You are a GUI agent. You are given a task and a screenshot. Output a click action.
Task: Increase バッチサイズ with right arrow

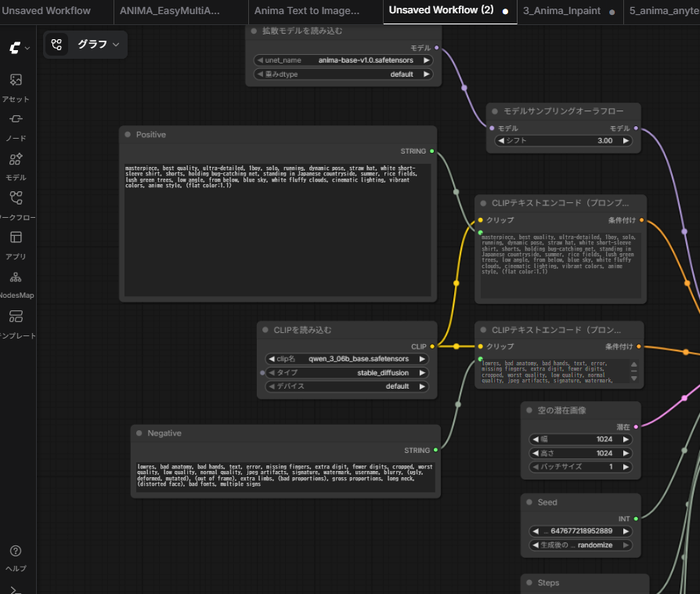click(x=626, y=467)
